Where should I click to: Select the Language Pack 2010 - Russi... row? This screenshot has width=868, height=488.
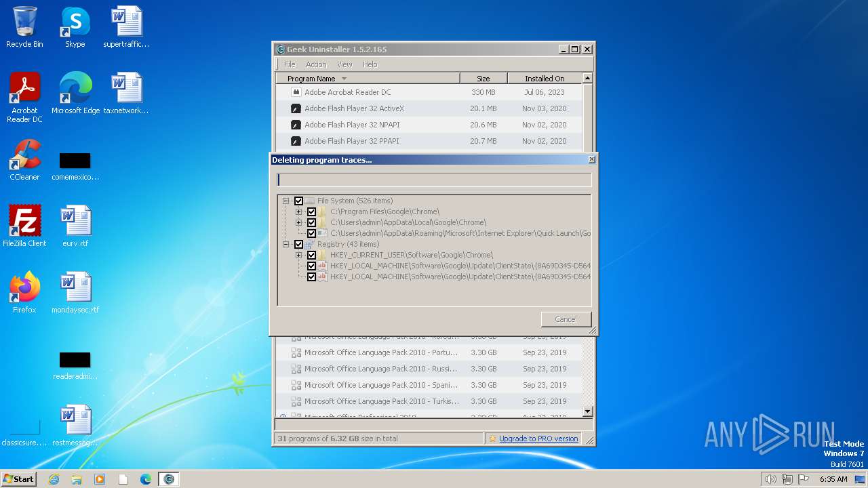[x=429, y=369]
